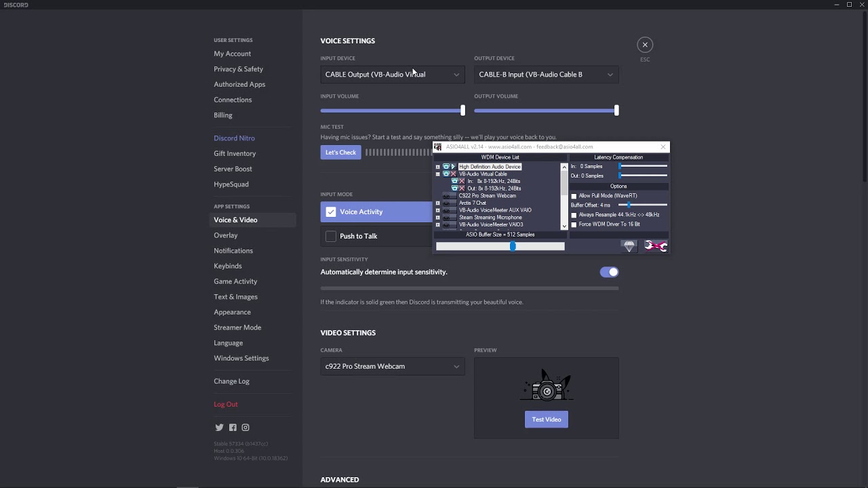Click the ASIO4ALL parachute default-settings icon
The width and height of the screenshot is (868, 488).
click(x=629, y=246)
